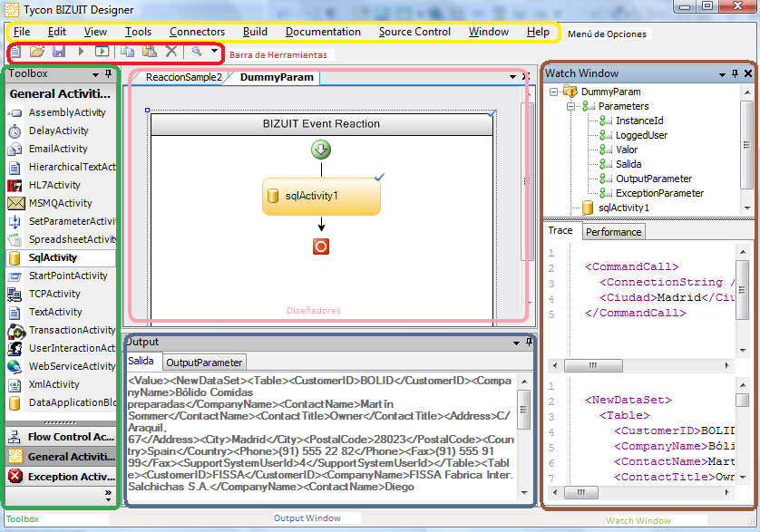Click the green start node in designer

[321, 150]
